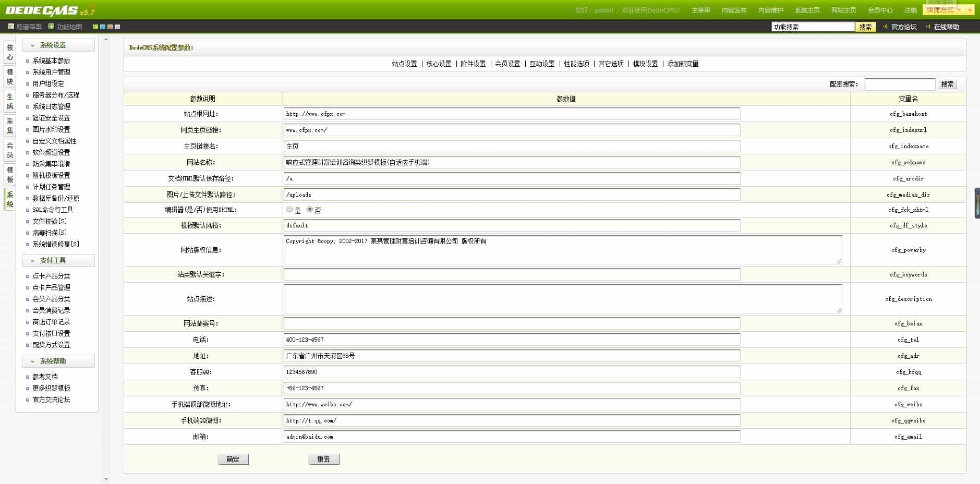The width and height of the screenshot is (980, 484).
Task: Click 系统主页 in top navigation
Action: tap(807, 10)
